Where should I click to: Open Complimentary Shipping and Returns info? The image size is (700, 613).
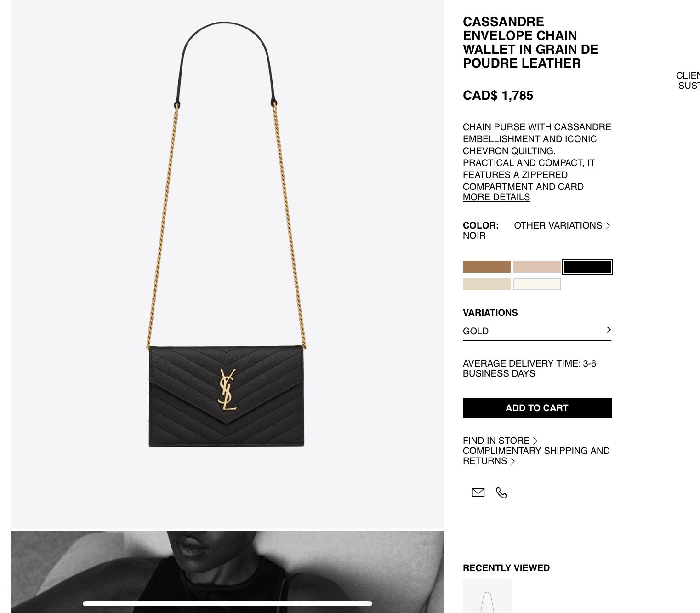pos(536,456)
